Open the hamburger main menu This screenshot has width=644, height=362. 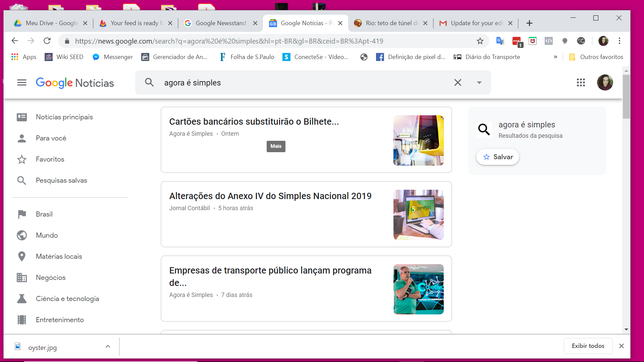[22, 82]
